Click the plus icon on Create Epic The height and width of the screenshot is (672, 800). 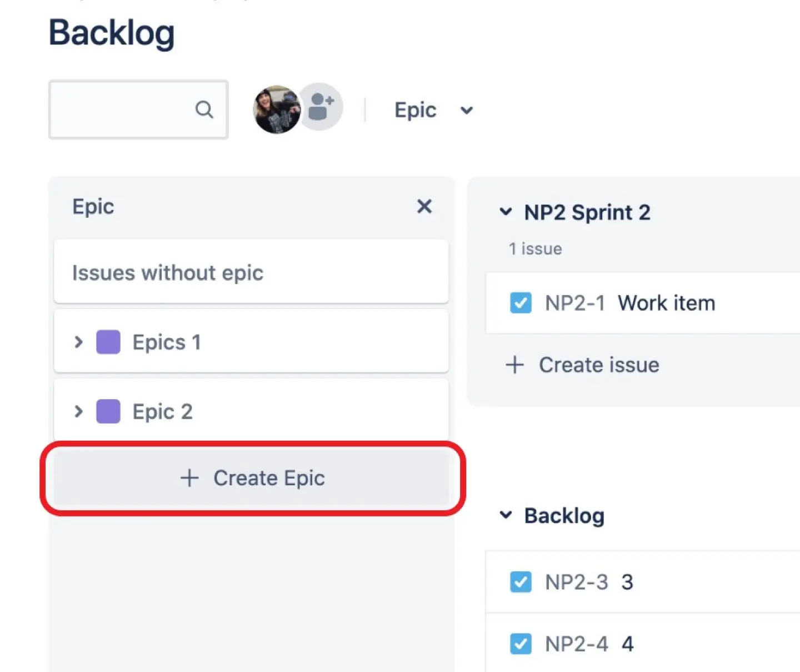(189, 477)
